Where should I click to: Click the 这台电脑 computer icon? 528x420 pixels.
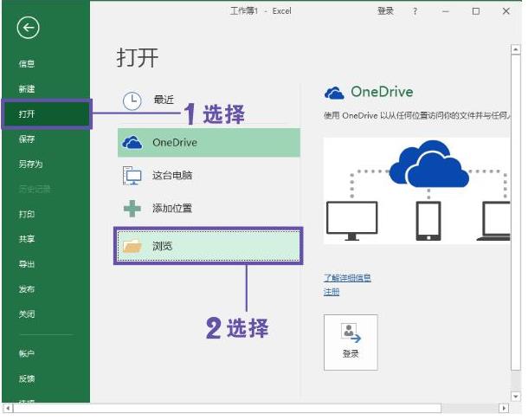(132, 176)
